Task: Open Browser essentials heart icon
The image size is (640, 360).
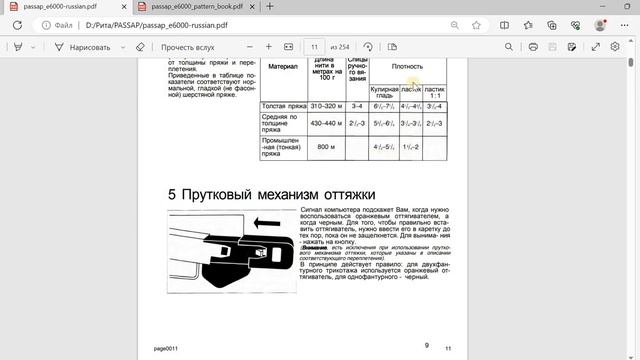Action: (x=576, y=25)
